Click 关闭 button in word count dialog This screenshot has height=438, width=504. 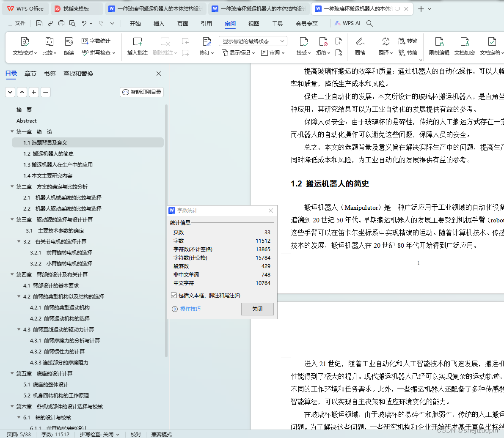tap(257, 309)
